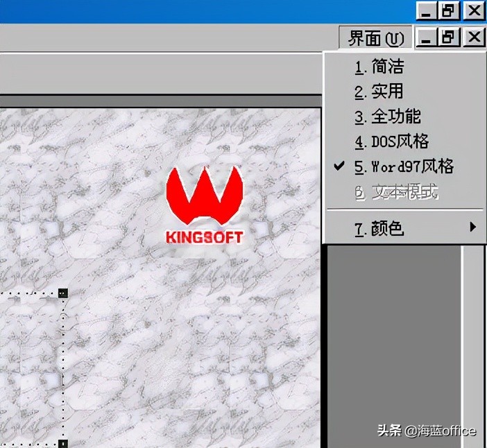The width and height of the screenshot is (487, 448).
Task: Click the vertical scrollbar track at right
Action: click(x=472, y=346)
